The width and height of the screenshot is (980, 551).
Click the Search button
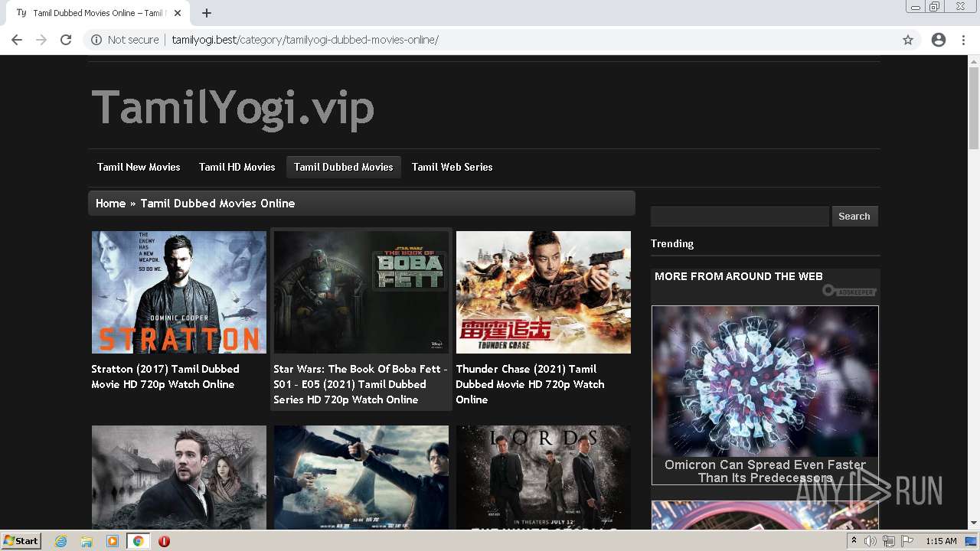[854, 217]
